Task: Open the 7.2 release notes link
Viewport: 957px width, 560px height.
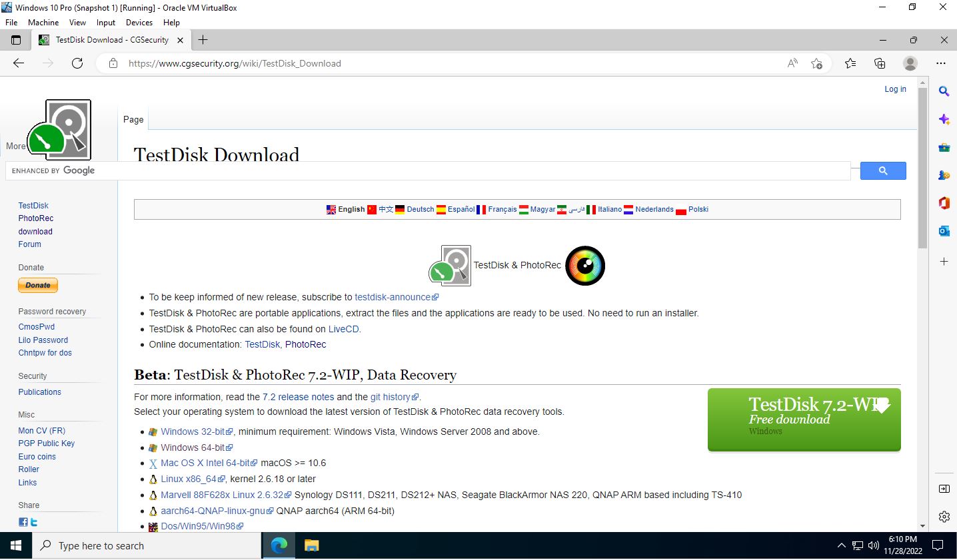Action: click(x=298, y=397)
